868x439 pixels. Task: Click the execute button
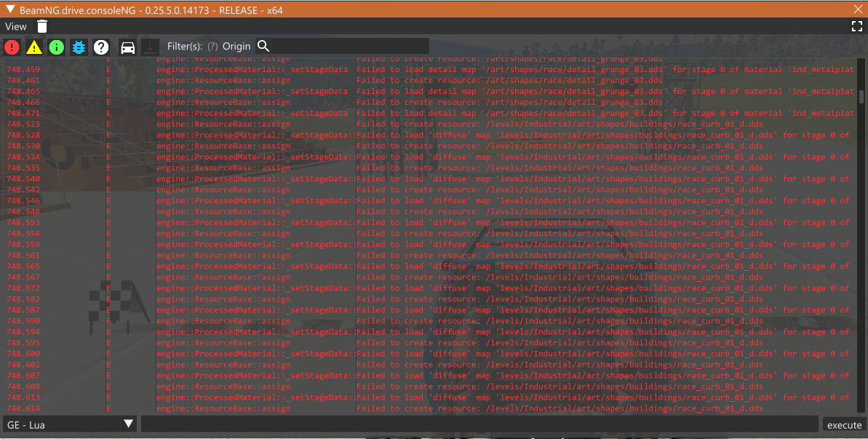[844, 425]
